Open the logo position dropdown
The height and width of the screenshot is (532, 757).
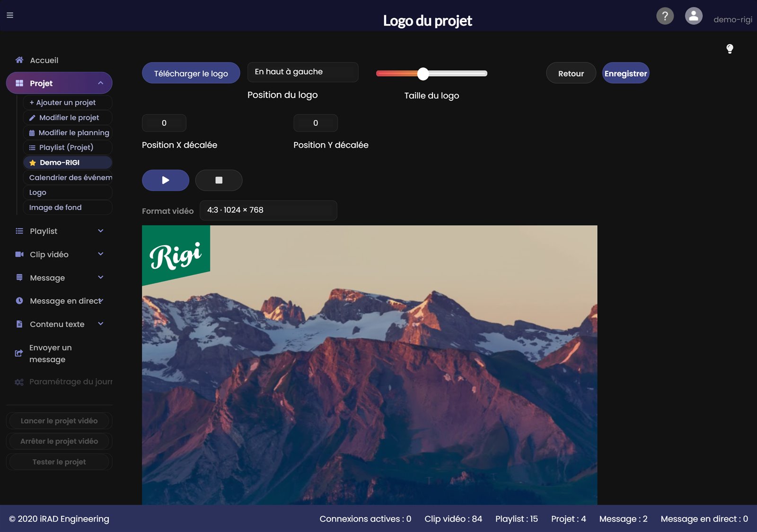[303, 72]
